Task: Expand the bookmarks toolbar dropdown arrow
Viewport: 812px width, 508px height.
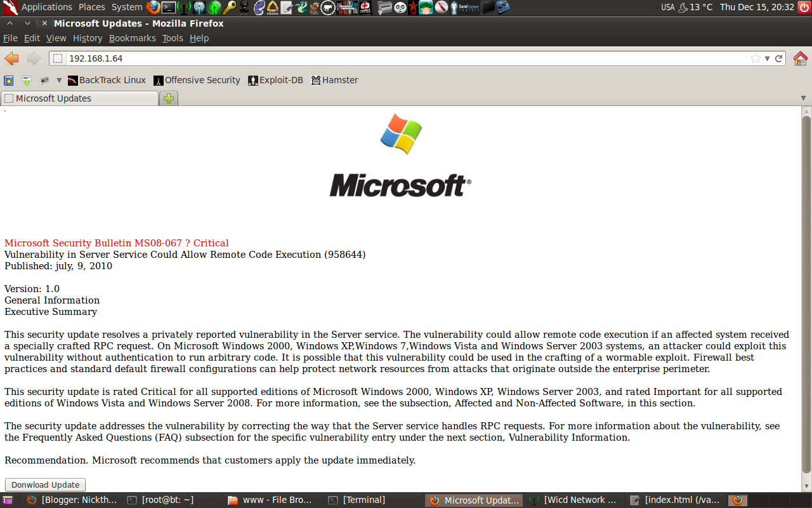Action: coord(59,81)
